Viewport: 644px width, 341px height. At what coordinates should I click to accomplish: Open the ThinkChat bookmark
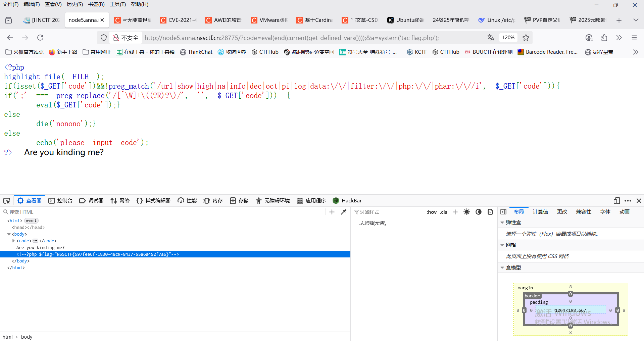[196, 52]
